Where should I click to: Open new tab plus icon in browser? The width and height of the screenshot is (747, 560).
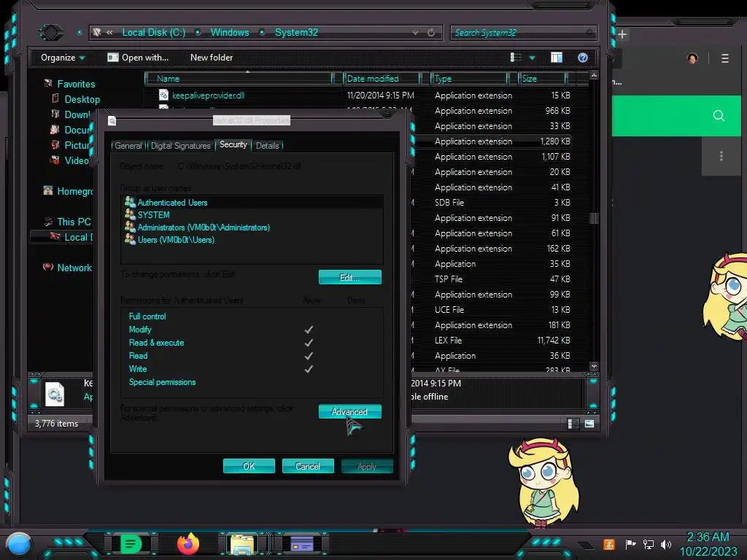click(622, 34)
